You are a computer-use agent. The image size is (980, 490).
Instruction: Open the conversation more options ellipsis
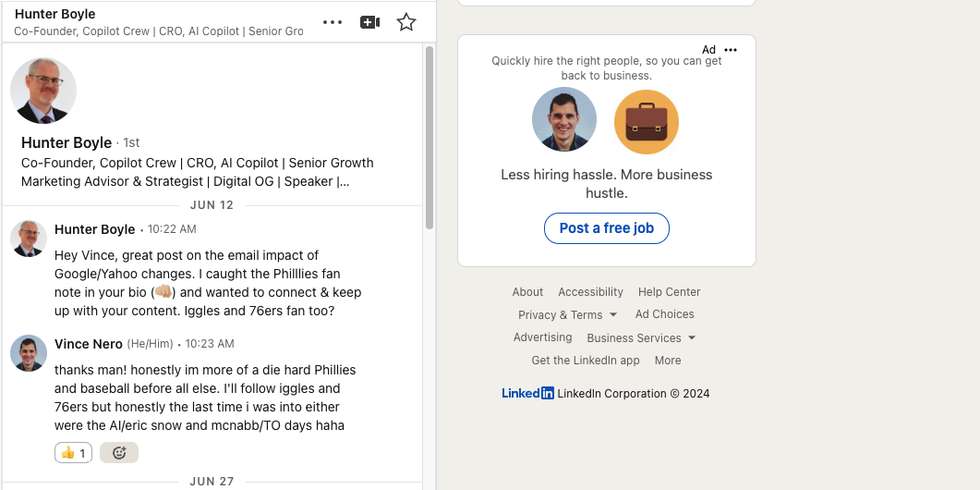click(333, 22)
